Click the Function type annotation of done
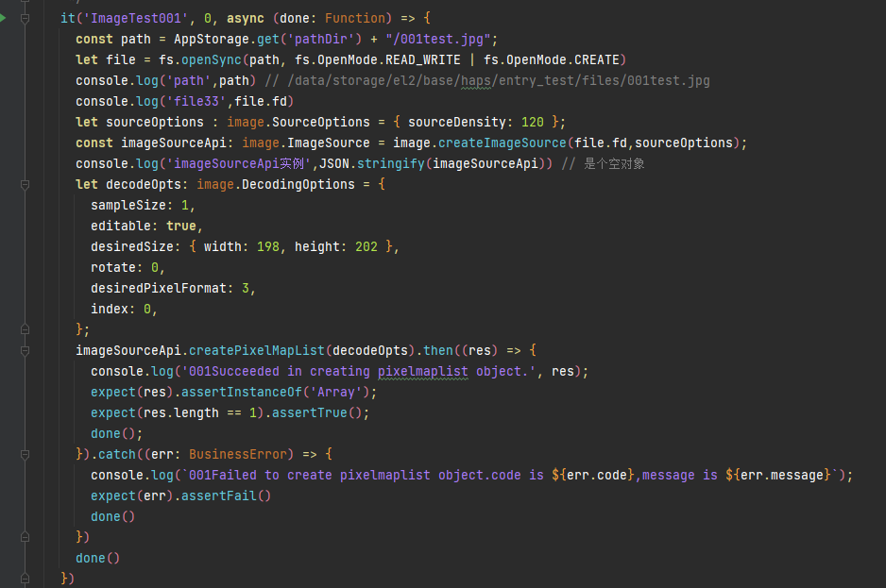Image resolution: width=886 pixels, height=588 pixels. pyautogui.click(x=355, y=19)
